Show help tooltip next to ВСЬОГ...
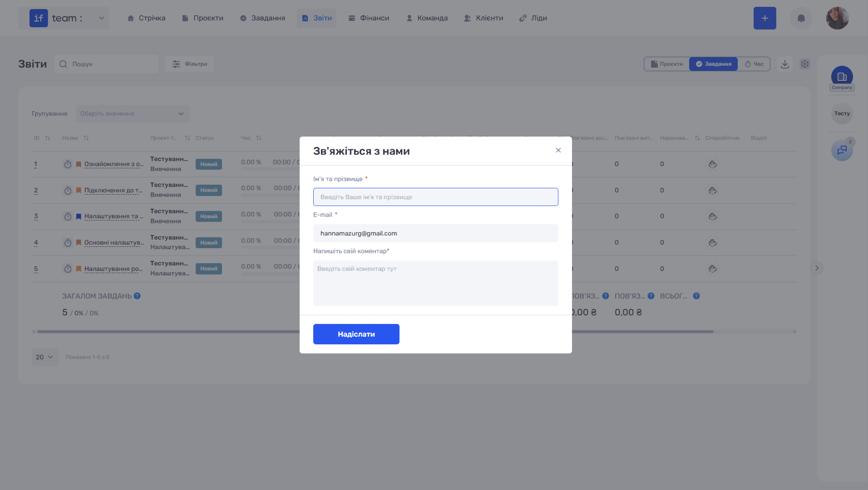The height and width of the screenshot is (490, 868). click(696, 296)
